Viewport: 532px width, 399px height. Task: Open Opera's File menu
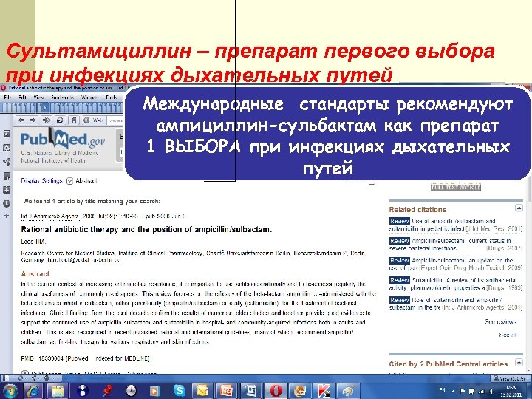(7, 97)
